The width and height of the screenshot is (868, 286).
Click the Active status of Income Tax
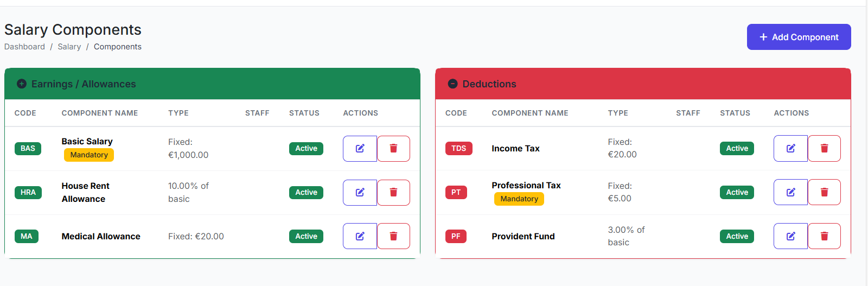point(737,148)
